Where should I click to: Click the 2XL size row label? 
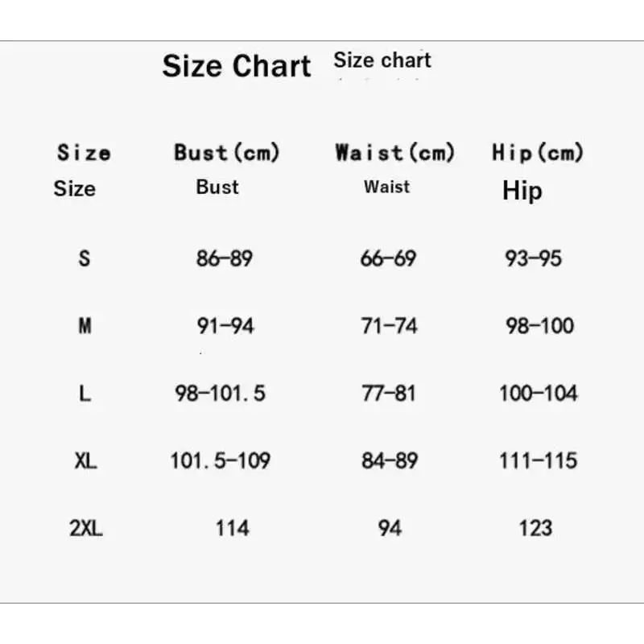(85, 528)
